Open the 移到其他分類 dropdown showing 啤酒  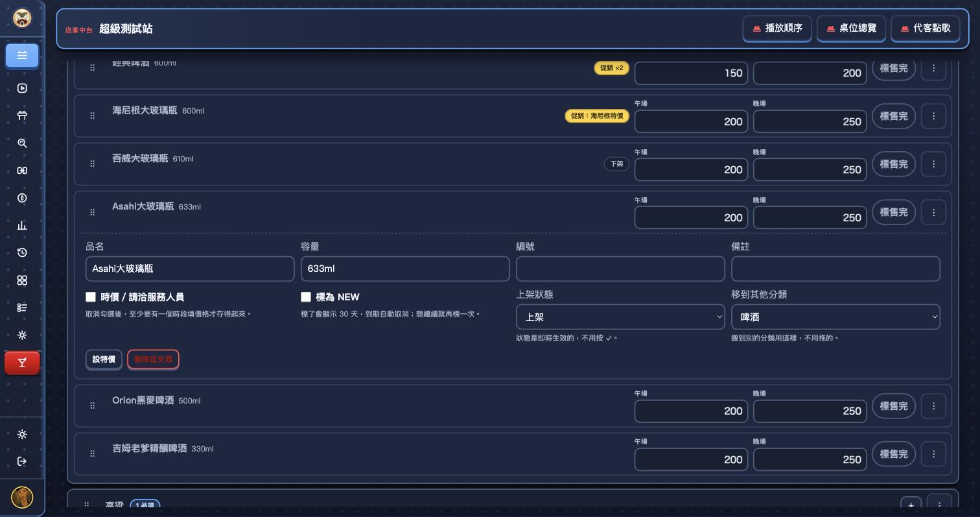[835, 317]
